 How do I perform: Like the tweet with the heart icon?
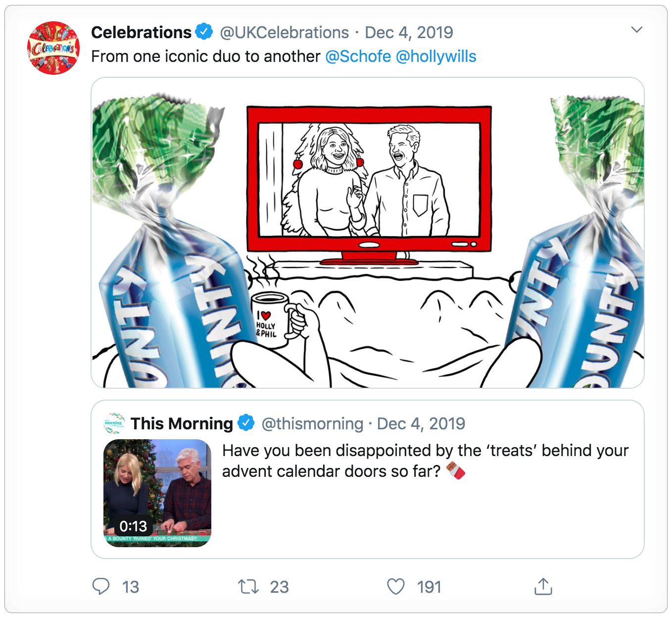click(x=396, y=587)
